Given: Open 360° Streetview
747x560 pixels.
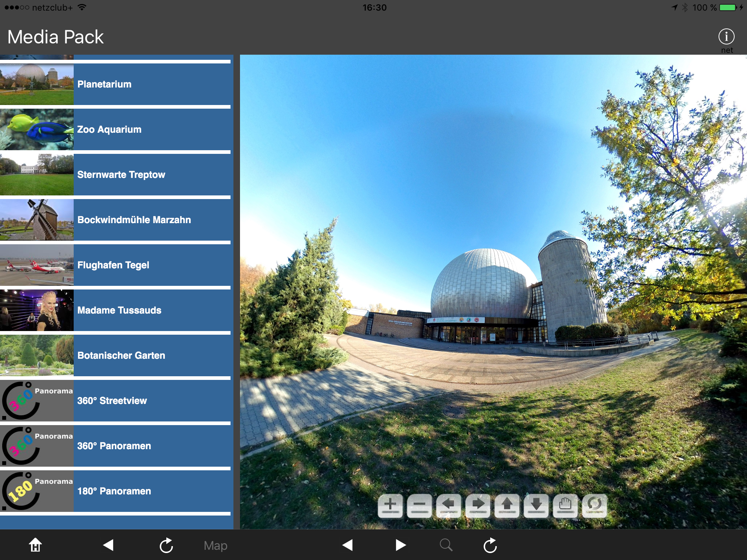Looking at the screenshot, I should coord(115,401).
